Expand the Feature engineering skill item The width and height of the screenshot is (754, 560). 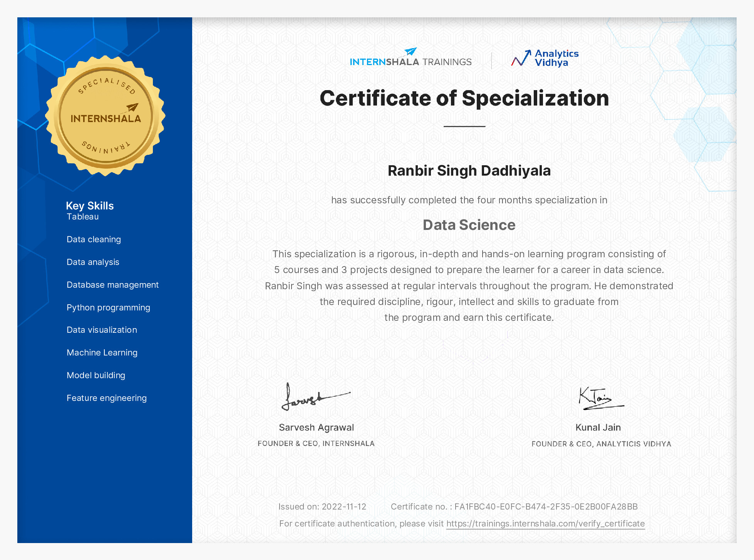pyautogui.click(x=106, y=398)
